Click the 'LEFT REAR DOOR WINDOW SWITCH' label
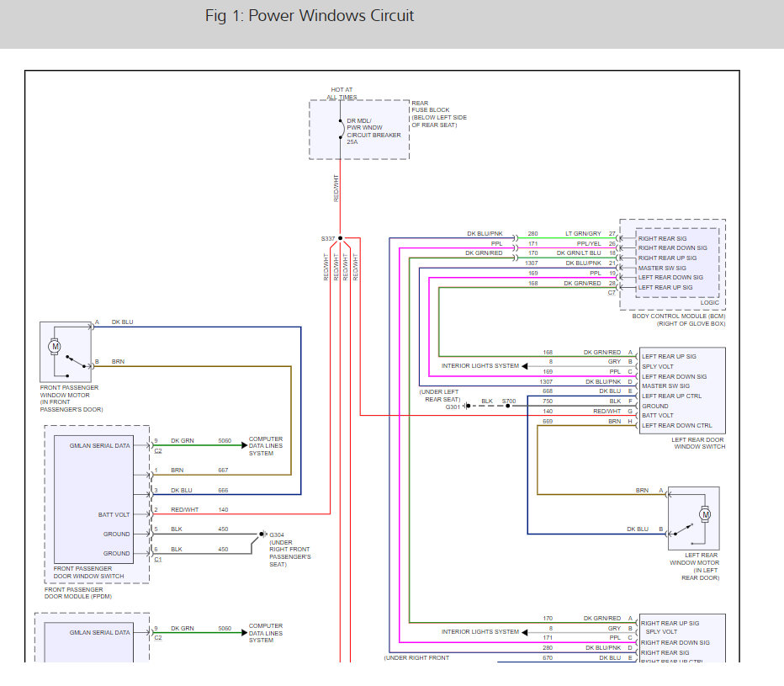 [698, 443]
